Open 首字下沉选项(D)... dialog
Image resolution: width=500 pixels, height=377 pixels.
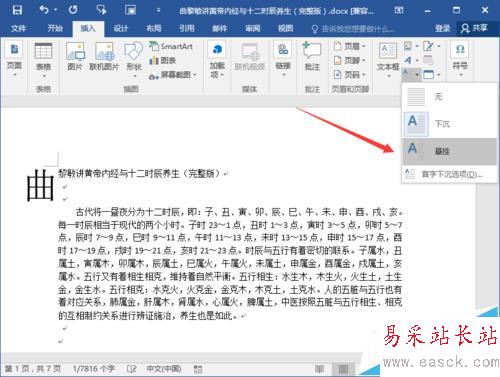pos(450,174)
